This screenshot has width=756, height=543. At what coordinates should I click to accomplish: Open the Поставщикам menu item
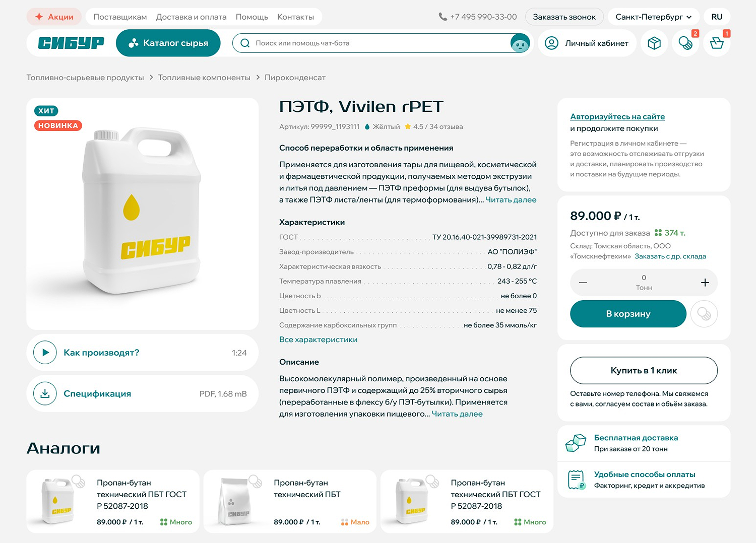120,17
